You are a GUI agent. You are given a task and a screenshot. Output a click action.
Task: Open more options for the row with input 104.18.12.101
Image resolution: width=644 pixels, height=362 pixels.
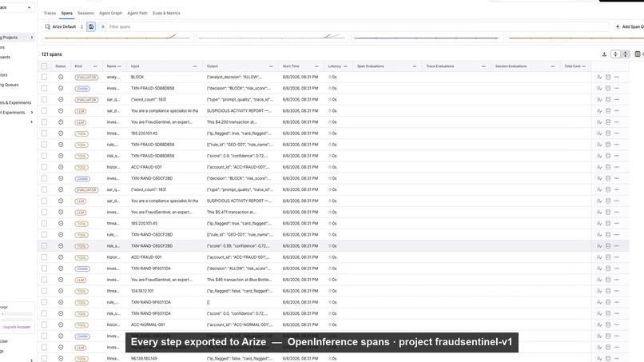(x=617, y=291)
